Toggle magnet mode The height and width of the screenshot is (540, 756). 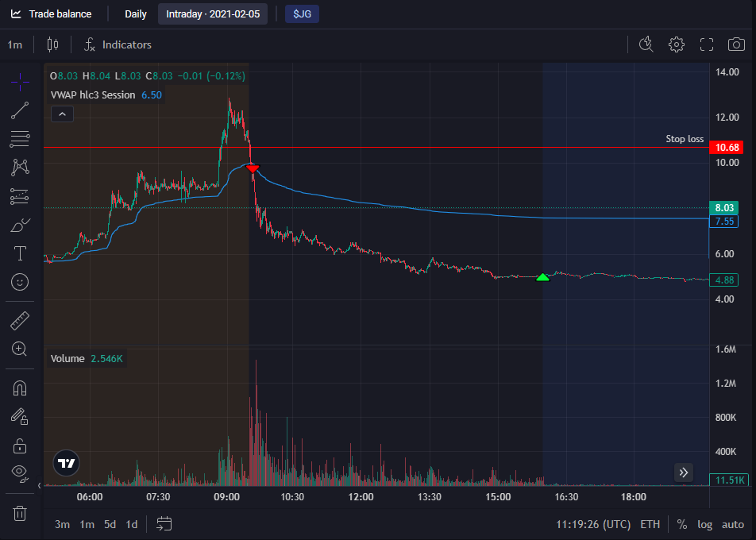tap(20, 388)
